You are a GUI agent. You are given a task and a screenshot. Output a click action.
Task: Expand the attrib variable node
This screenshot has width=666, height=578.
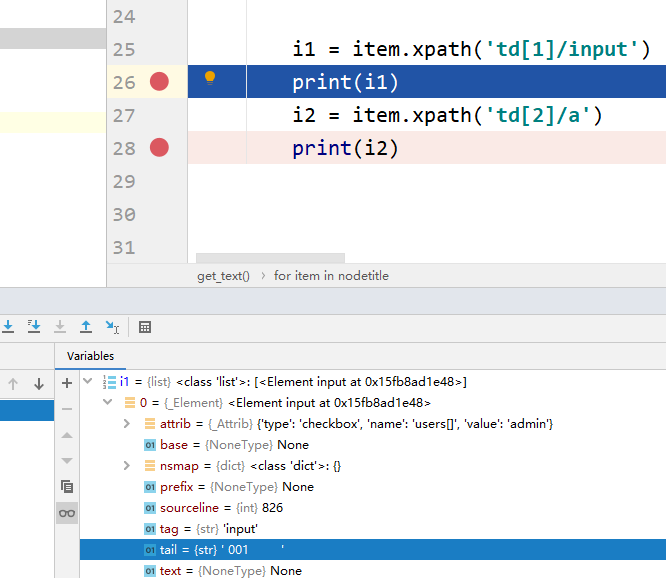click(127, 424)
